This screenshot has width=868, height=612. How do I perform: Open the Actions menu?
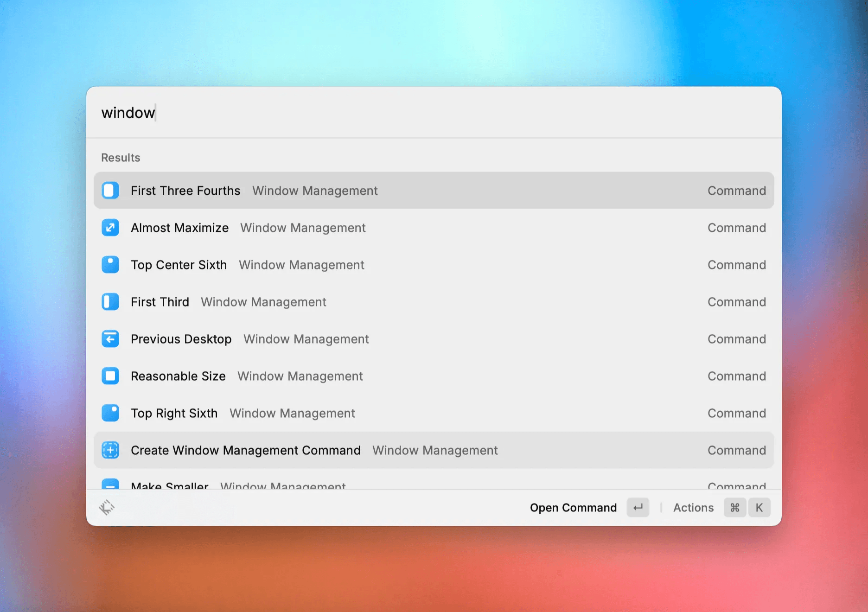pyautogui.click(x=693, y=508)
